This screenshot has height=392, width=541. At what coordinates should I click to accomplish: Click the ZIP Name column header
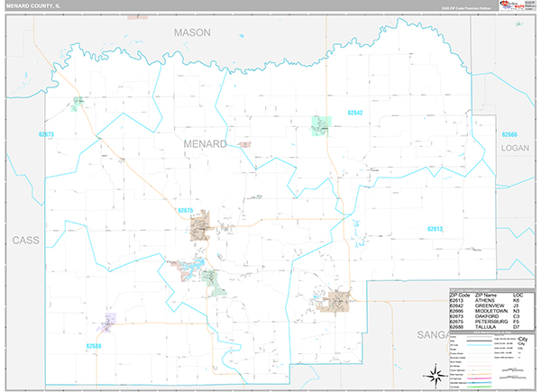coord(486,296)
